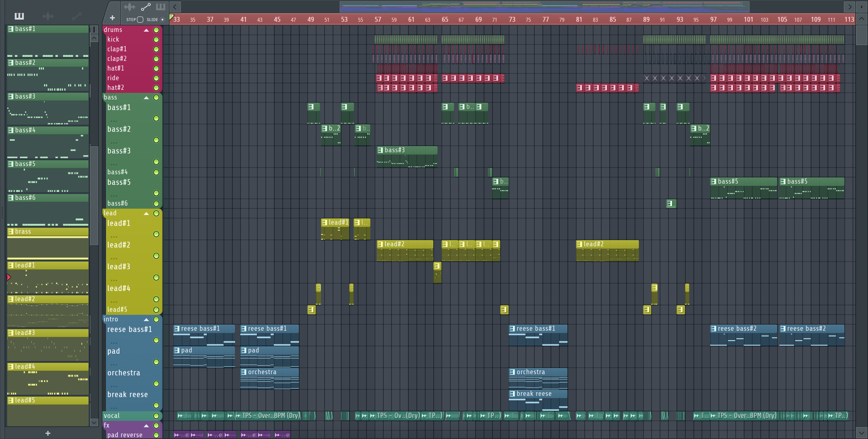868x439 pixels.
Task: Collapse the bass track group
Action: [x=146, y=98]
